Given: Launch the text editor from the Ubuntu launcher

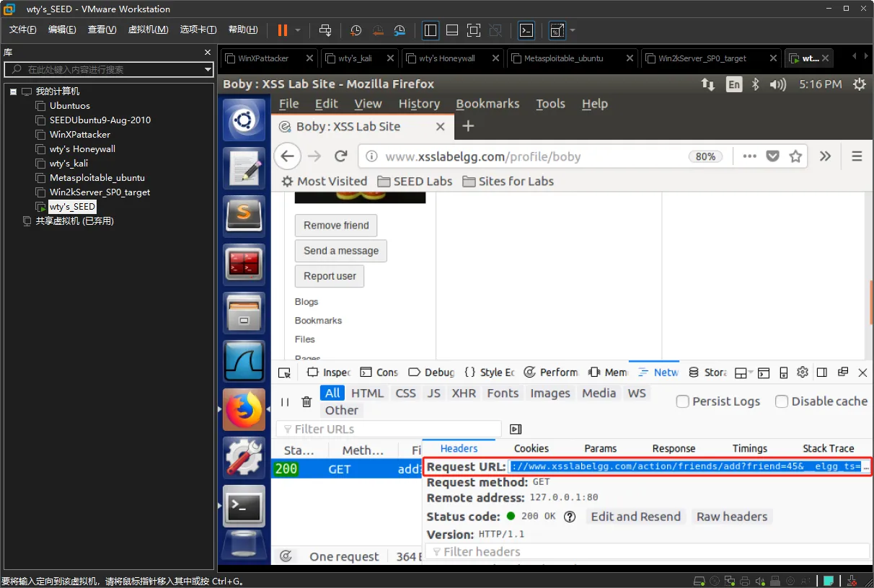Looking at the screenshot, I should [244, 168].
